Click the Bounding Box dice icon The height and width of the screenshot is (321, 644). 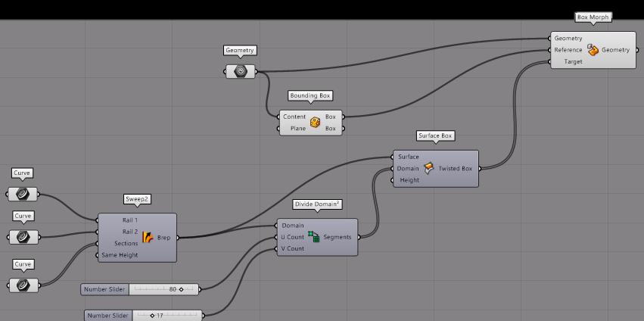pyautogui.click(x=315, y=122)
